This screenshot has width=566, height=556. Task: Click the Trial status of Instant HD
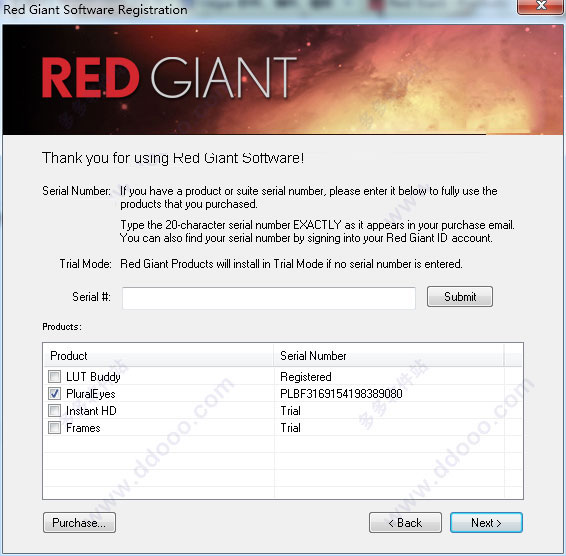[291, 411]
